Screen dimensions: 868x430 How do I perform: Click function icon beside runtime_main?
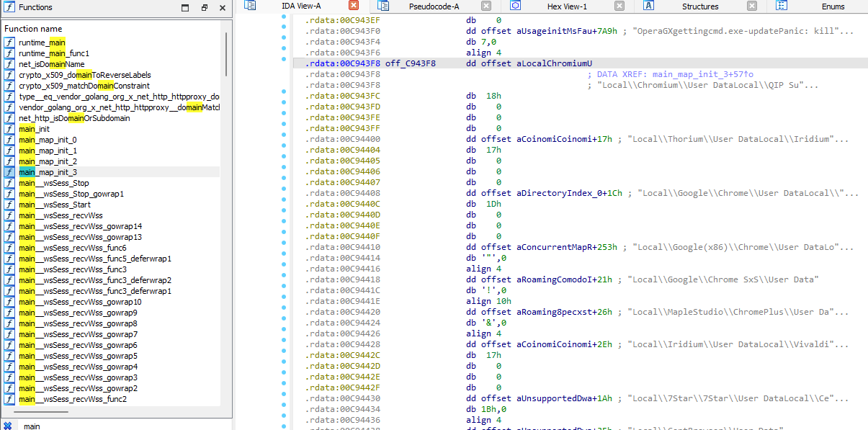9,42
